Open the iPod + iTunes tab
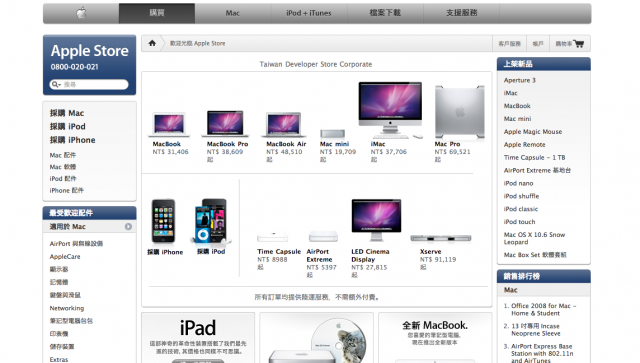640x363 pixels. click(309, 13)
